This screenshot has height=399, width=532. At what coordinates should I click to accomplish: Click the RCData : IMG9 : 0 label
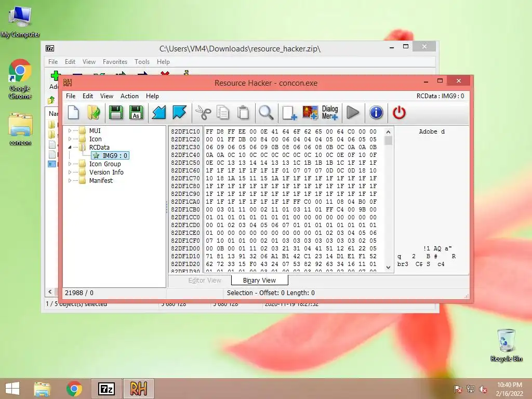click(440, 96)
